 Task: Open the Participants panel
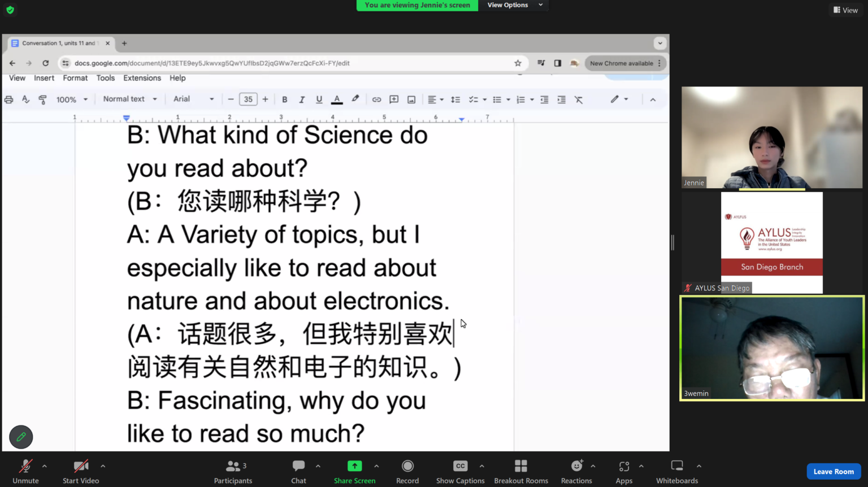click(233, 472)
